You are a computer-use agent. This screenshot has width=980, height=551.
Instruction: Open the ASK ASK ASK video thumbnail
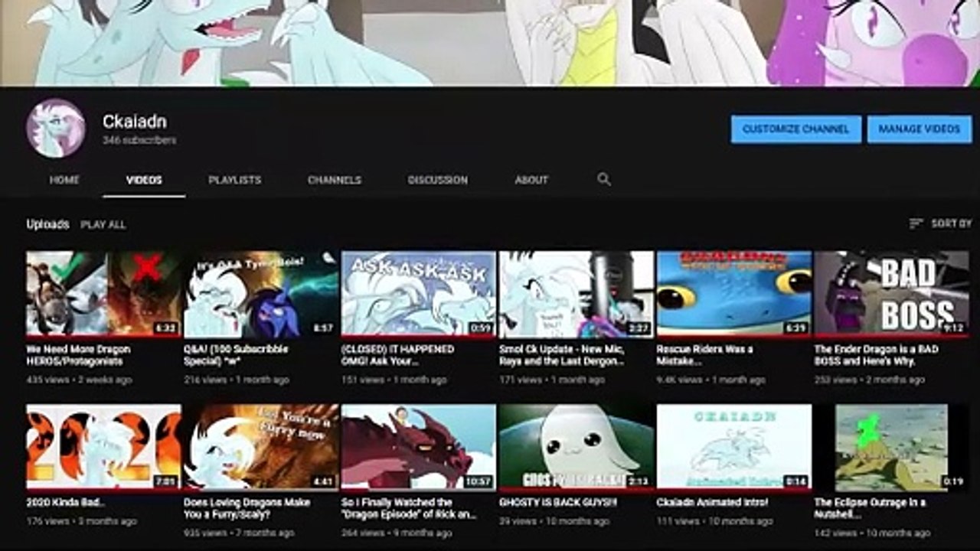(418, 295)
